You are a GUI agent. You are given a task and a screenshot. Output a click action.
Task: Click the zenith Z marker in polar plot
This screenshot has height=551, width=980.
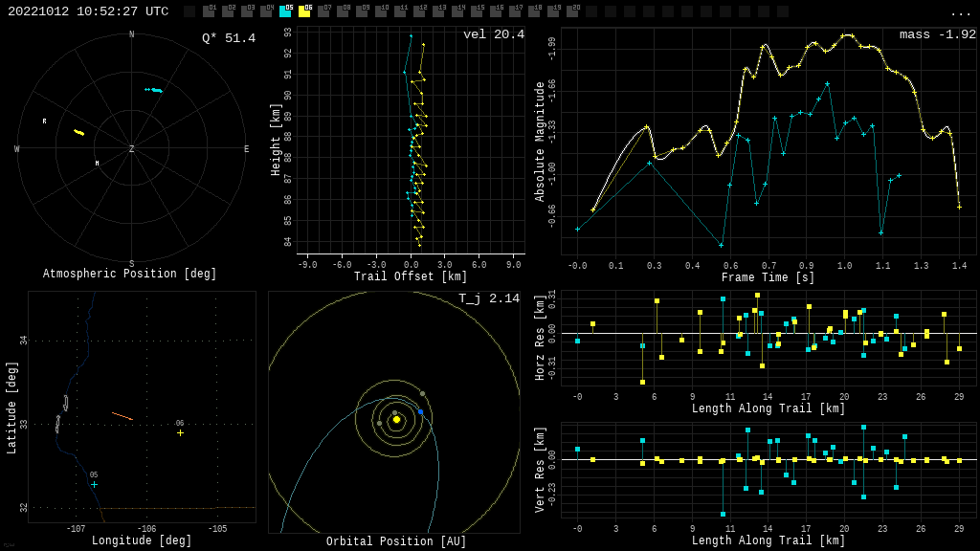132,149
